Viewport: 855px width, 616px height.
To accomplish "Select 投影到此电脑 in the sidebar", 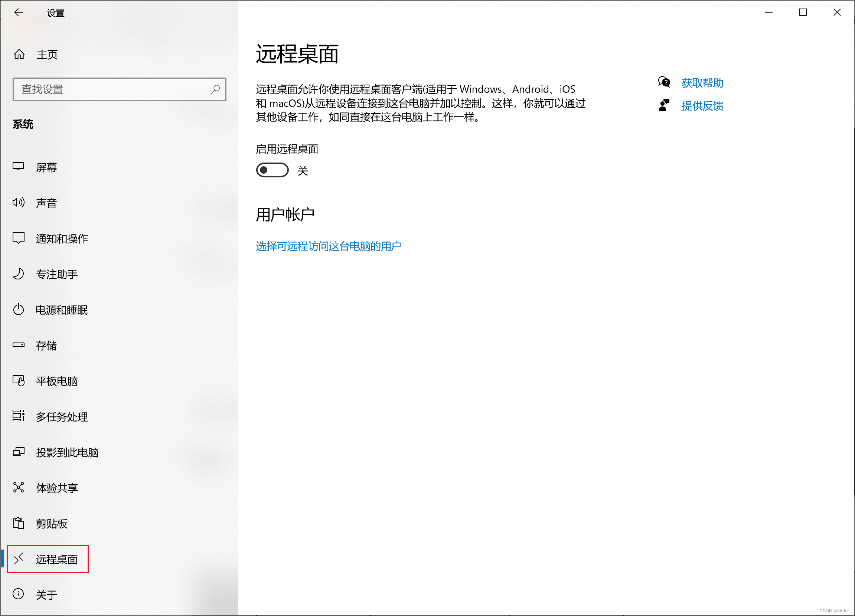I will 67,452.
